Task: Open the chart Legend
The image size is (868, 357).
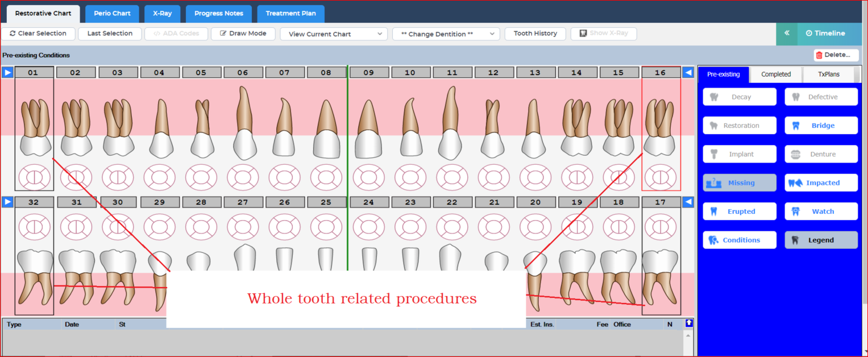Action: tap(821, 239)
